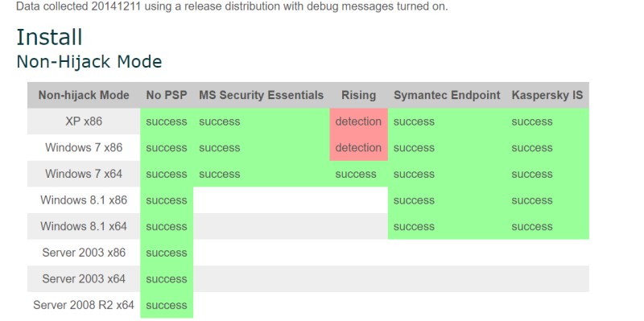Screen dimensions: 644x321
Task: Click the detection cell for Windows 7 x86
Action: pos(358,148)
